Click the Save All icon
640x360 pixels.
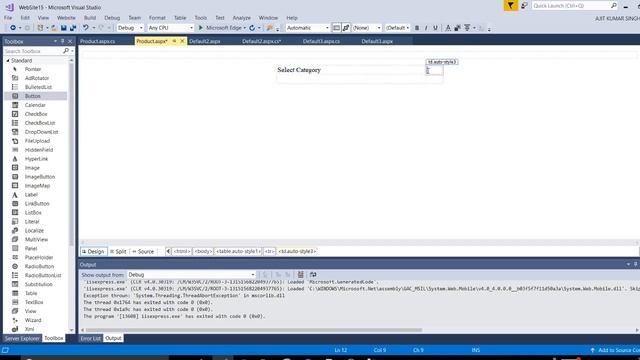tap(73, 28)
